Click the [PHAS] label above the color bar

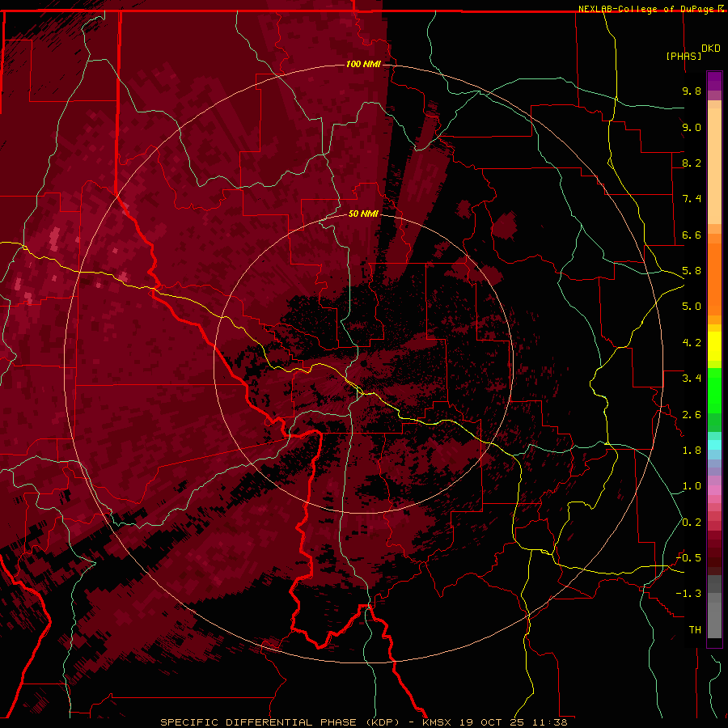pyautogui.click(x=684, y=56)
